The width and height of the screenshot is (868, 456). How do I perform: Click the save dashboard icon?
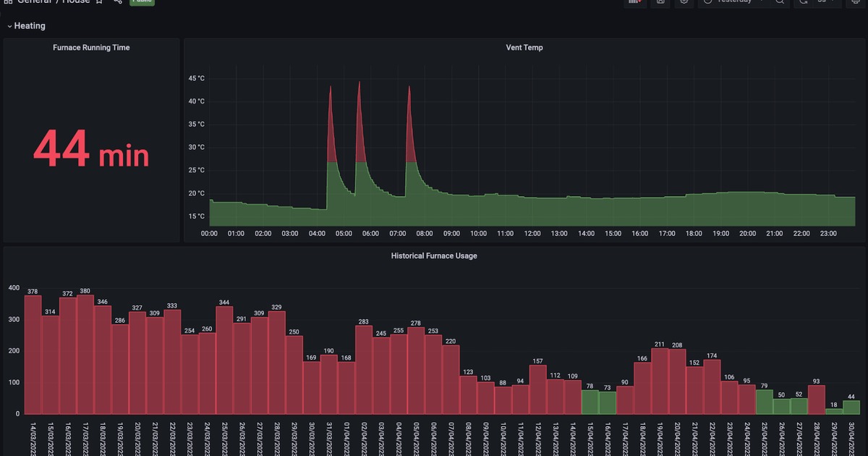(x=660, y=2)
